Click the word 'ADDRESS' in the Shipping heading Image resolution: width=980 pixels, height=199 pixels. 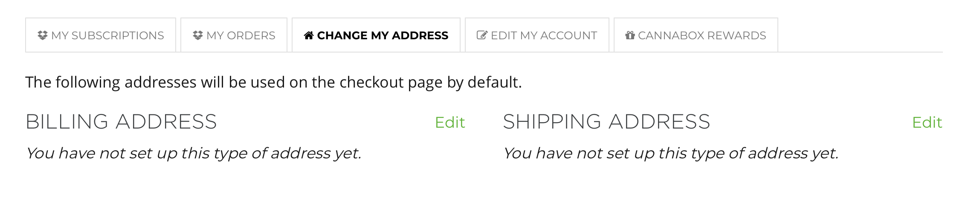(x=659, y=122)
